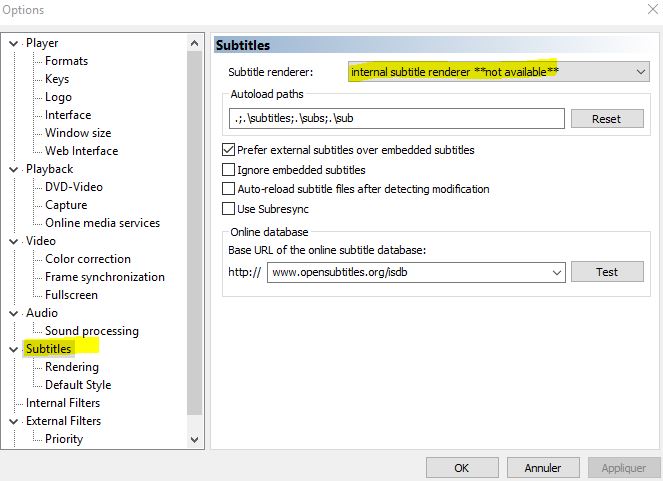Open Color correction settings
The image size is (663, 481).
point(88,259)
